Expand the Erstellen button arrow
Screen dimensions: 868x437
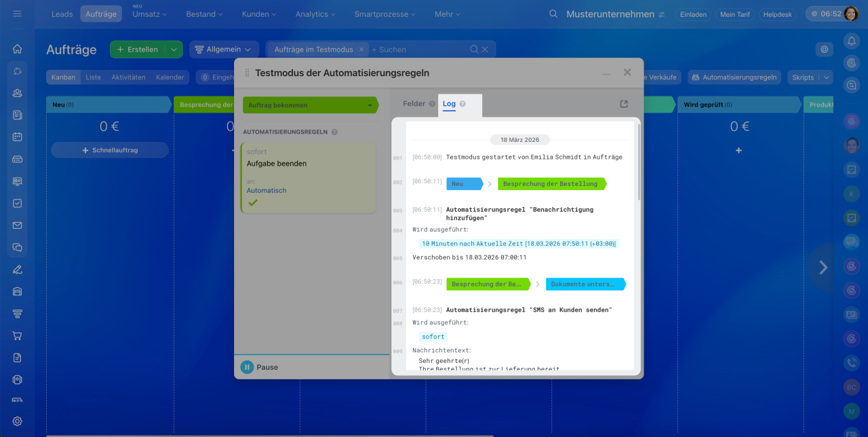tap(174, 50)
